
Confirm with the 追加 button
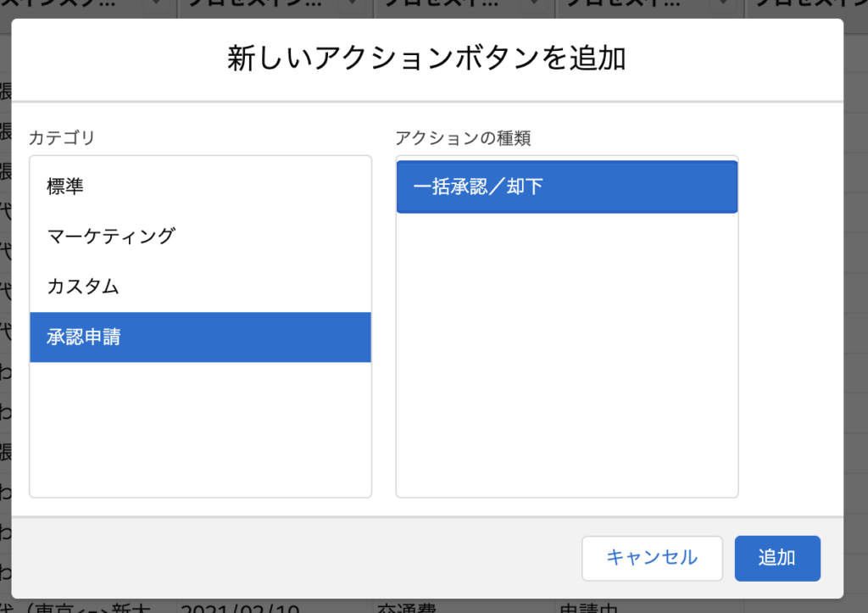click(777, 558)
